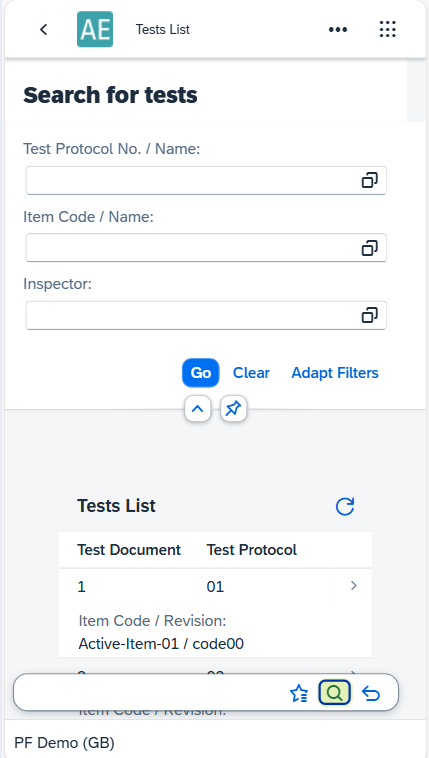Screen dimensions: 429x758
Task: Click Clear to reset filters
Action: pos(251,373)
